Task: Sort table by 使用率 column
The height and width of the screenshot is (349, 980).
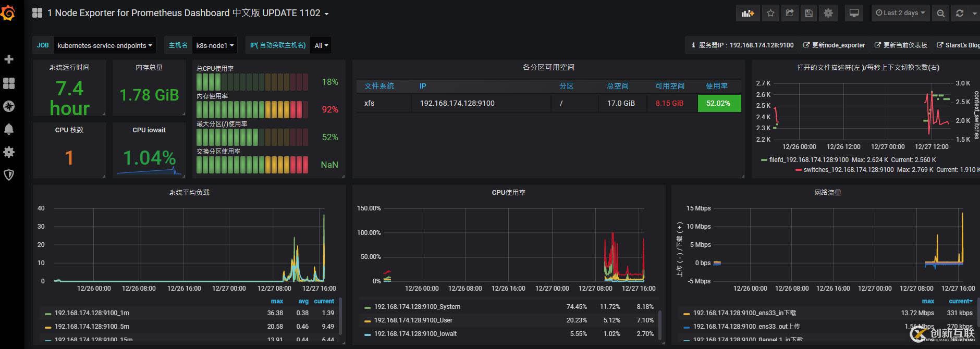Action: [717, 86]
